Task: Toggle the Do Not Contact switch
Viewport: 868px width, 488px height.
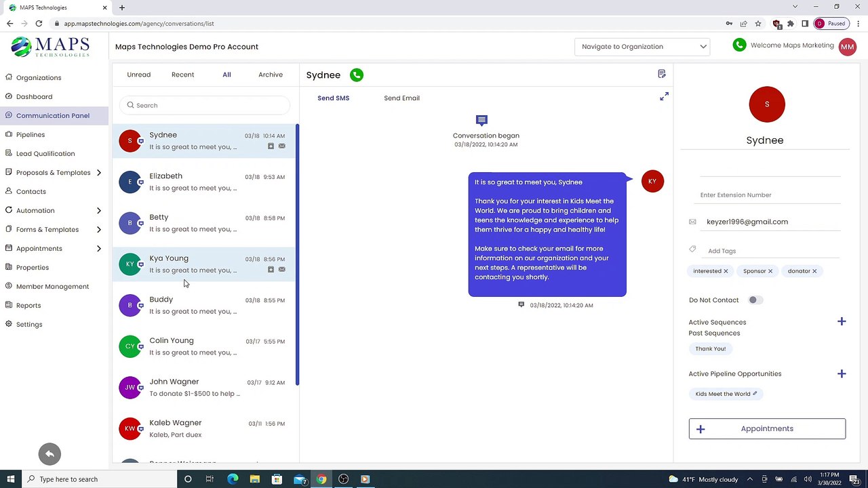Action: tap(754, 300)
